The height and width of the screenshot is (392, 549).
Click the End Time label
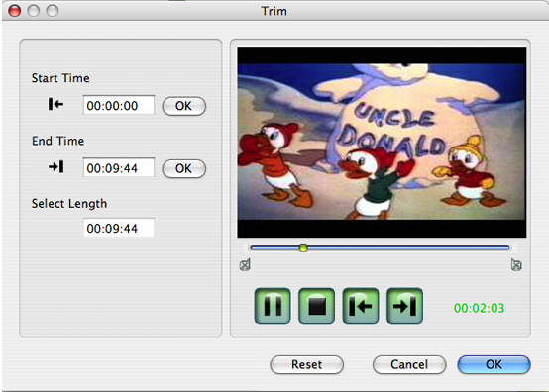(58, 141)
